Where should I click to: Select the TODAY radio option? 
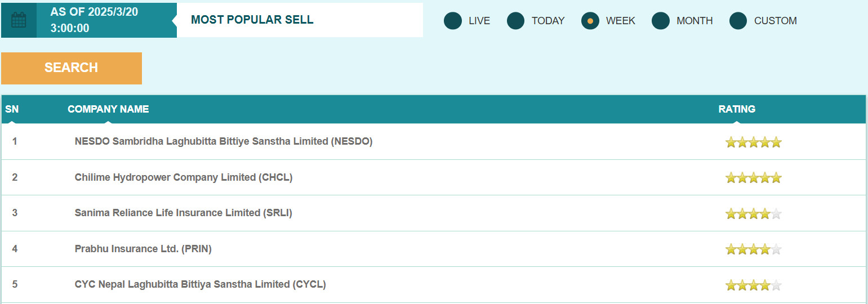point(516,21)
